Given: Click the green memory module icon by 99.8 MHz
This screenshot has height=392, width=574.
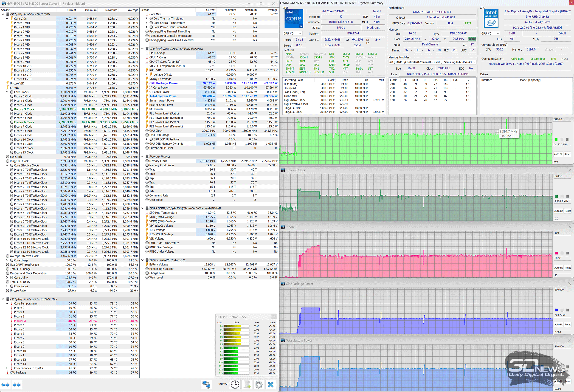Looking at the screenshot, I should click(x=472, y=39).
